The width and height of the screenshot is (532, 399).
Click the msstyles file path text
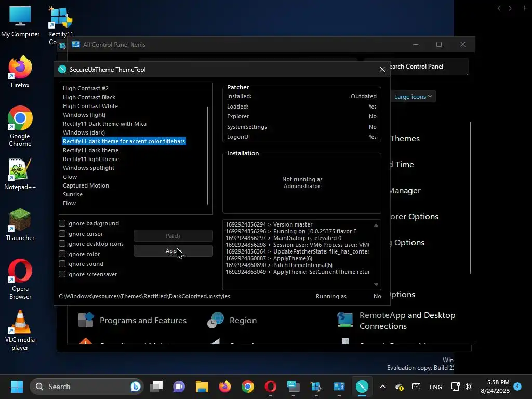(x=144, y=296)
